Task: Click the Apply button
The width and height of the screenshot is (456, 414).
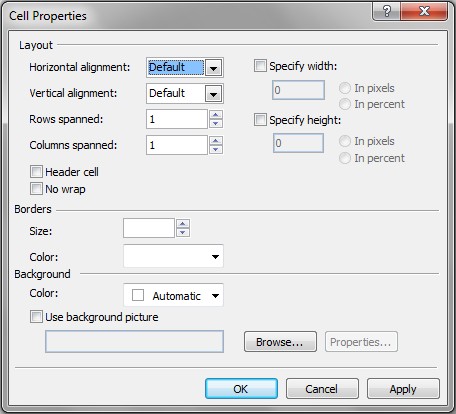Action: click(403, 389)
